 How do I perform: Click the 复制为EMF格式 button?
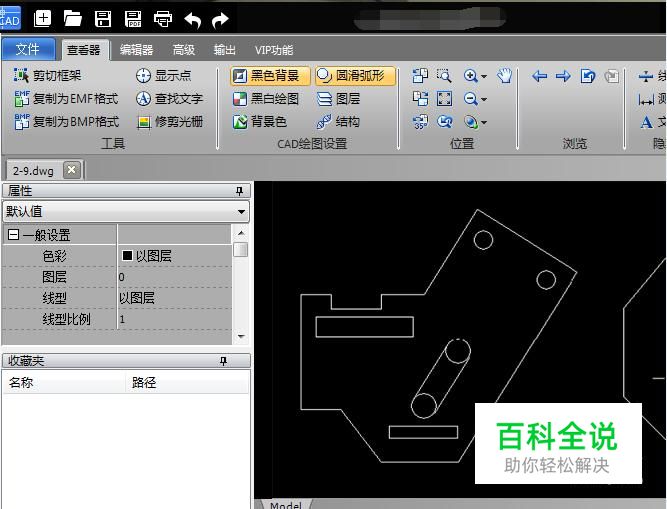coord(66,99)
